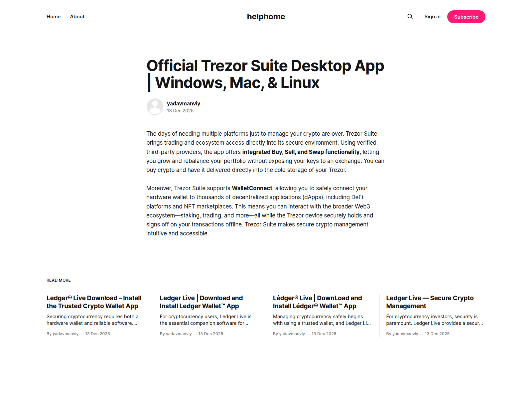Open article Lédger® Live | DownLoad and Install

318,302
